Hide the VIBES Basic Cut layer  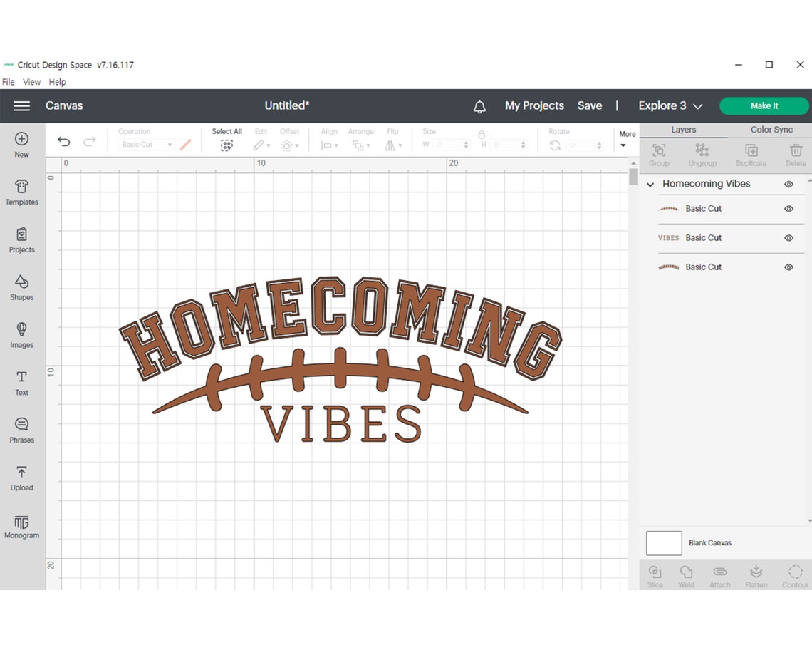(x=788, y=237)
